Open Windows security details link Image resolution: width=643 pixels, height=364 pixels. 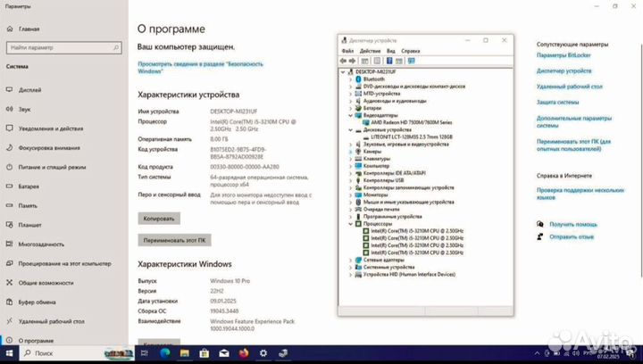click(200, 68)
